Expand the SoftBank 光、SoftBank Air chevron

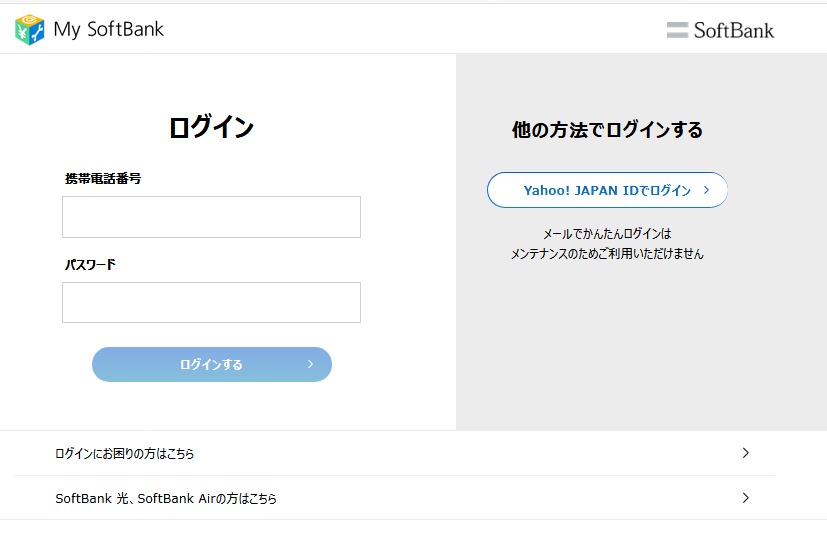coord(745,497)
